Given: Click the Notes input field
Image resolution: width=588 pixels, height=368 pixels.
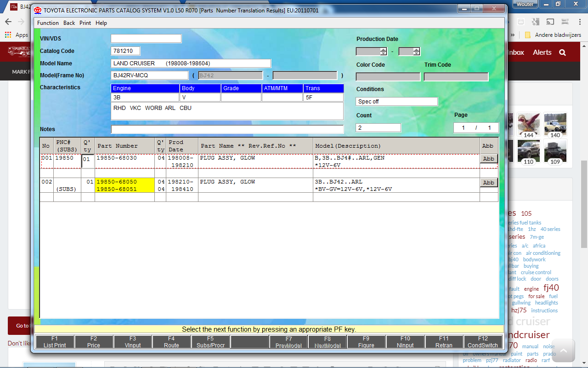Looking at the screenshot, I should pos(227,129).
